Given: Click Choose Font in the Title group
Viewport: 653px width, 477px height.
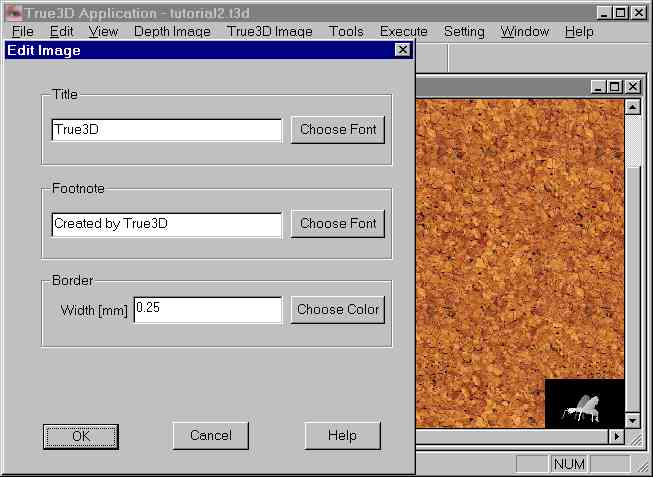Looking at the screenshot, I should pyautogui.click(x=338, y=130).
